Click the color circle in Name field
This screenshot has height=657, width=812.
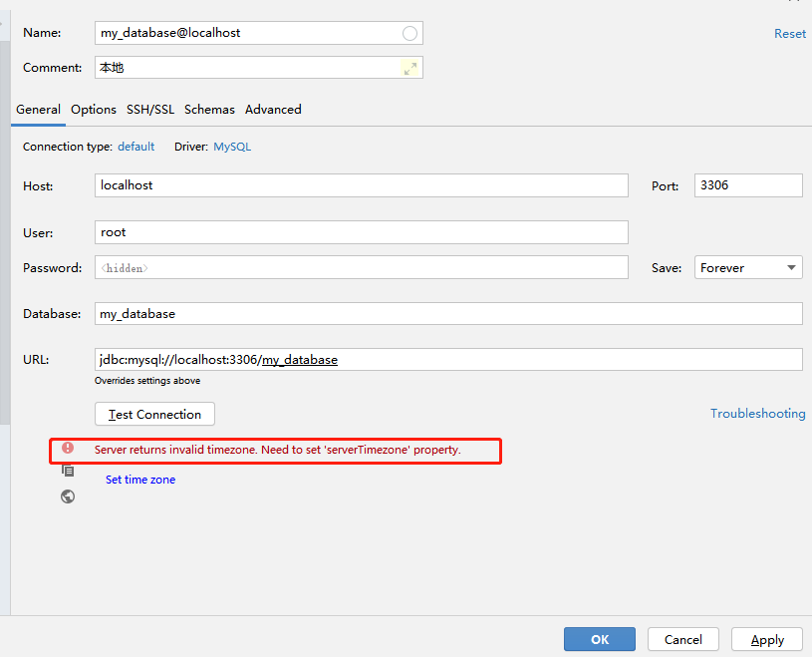click(x=409, y=33)
